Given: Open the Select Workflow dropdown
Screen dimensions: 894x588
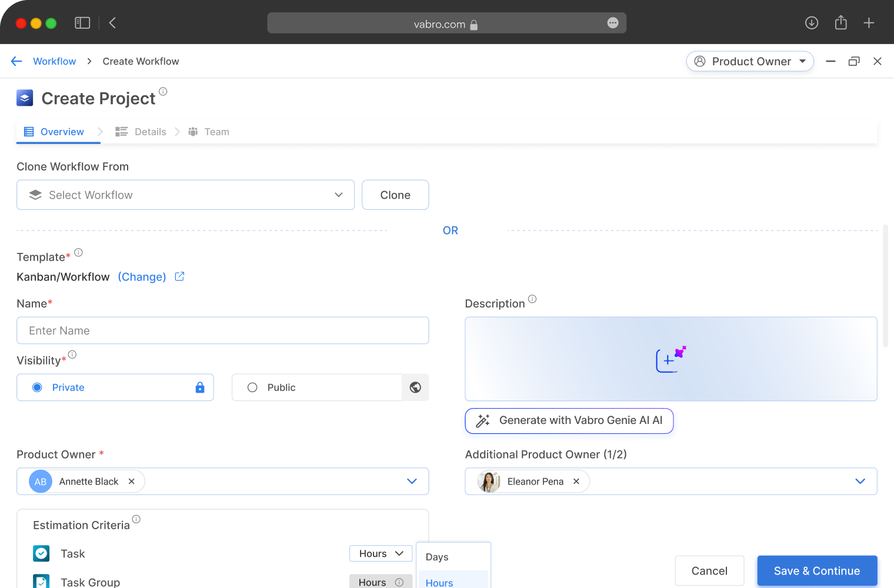Looking at the screenshot, I should (x=185, y=195).
